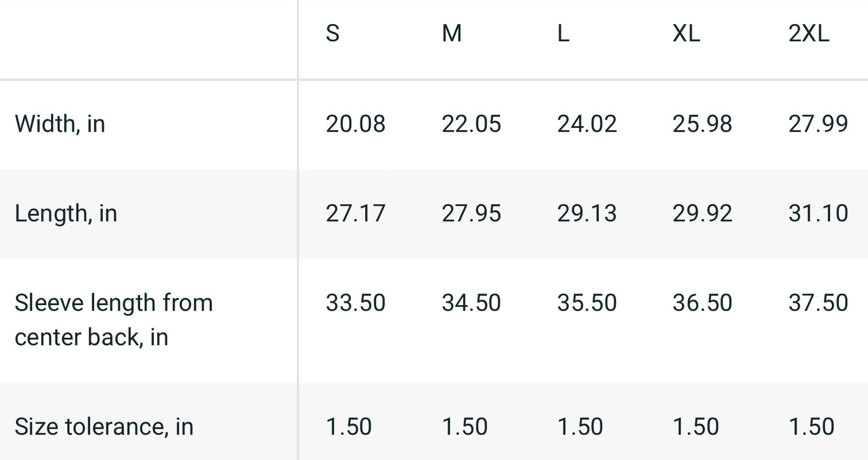Select the 2XL size column header
868x460 pixels.
(x=809, y=34)
